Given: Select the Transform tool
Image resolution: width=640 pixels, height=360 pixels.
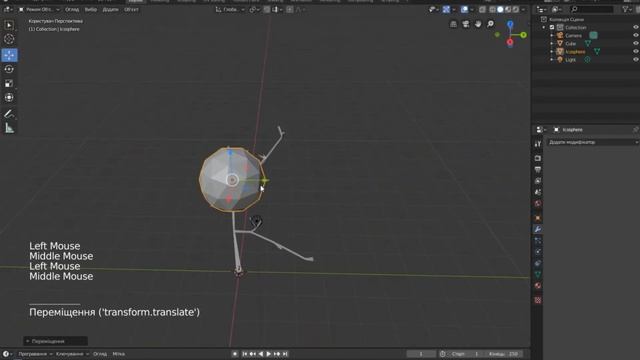Looking at the screenshot, I should [x=9, y=98].
